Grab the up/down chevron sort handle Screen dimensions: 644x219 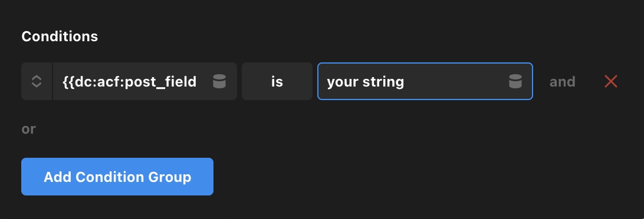(37, 81)
